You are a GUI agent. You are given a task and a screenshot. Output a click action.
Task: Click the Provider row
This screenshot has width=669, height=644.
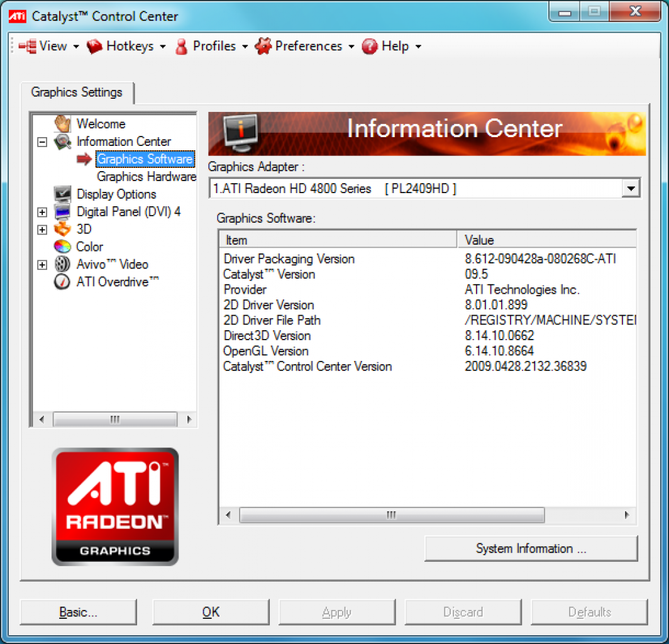[428, 289]
